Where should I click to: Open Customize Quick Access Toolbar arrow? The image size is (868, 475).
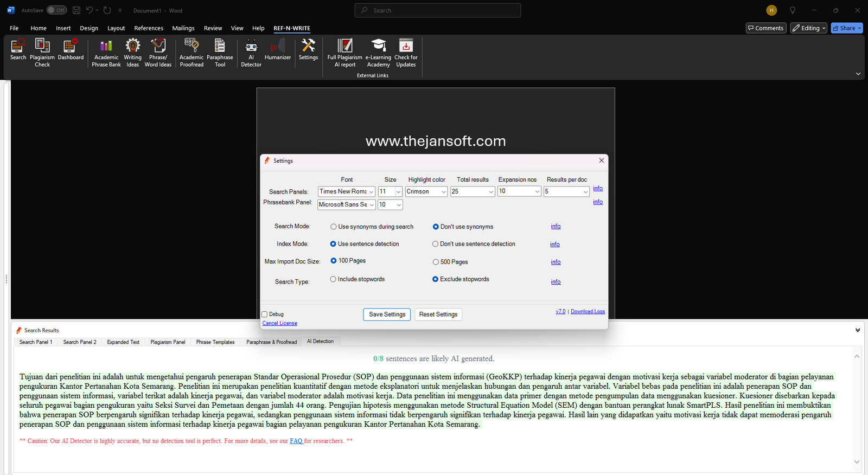[120, 10]
